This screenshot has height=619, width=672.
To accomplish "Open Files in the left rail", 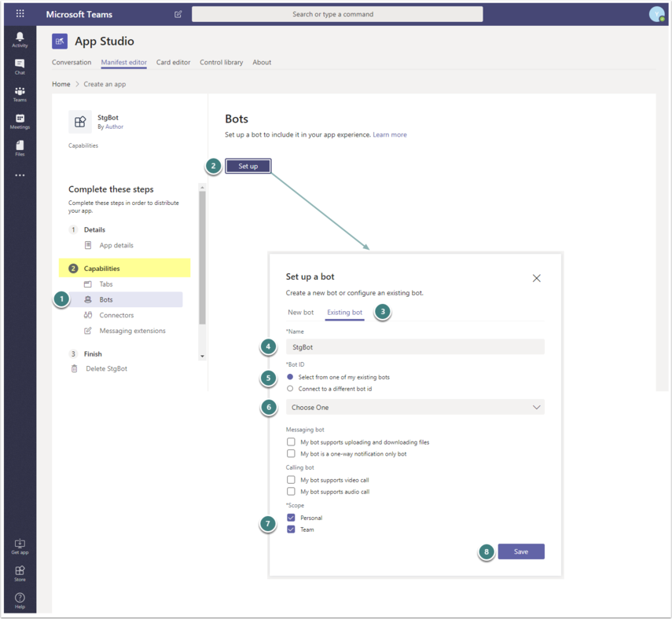I will coord(20,148).
